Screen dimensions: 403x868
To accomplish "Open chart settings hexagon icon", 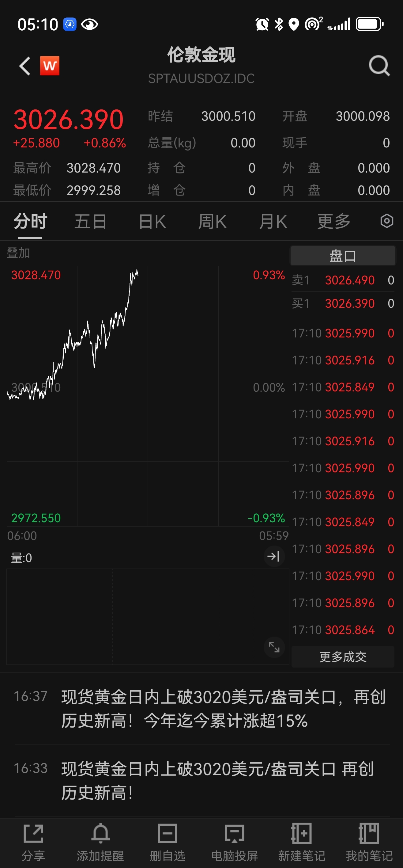I will coord(387,221).
